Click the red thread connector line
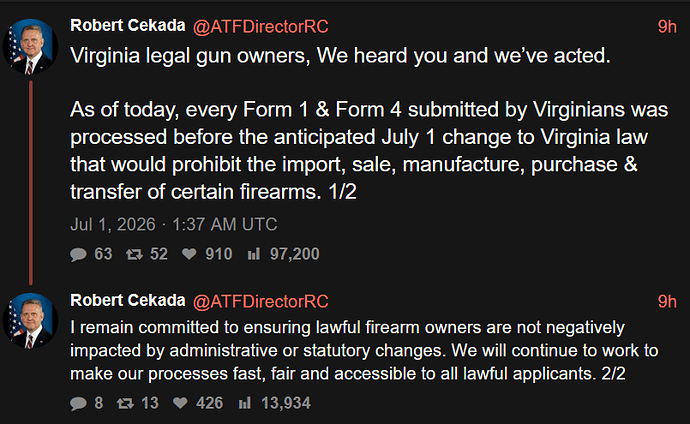Screen dimensions: 690x424 (31, 183)
